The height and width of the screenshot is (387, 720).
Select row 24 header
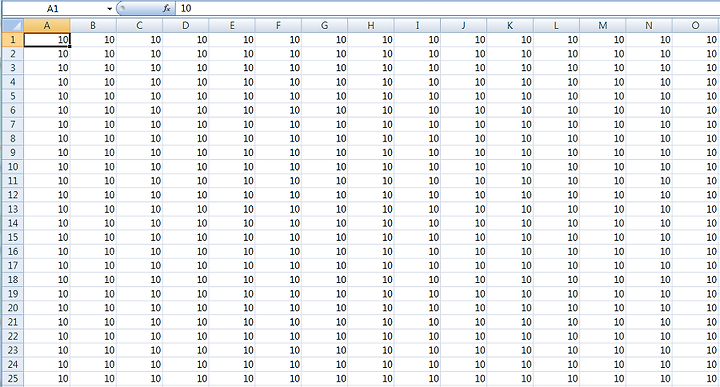(x=13, y=365)
